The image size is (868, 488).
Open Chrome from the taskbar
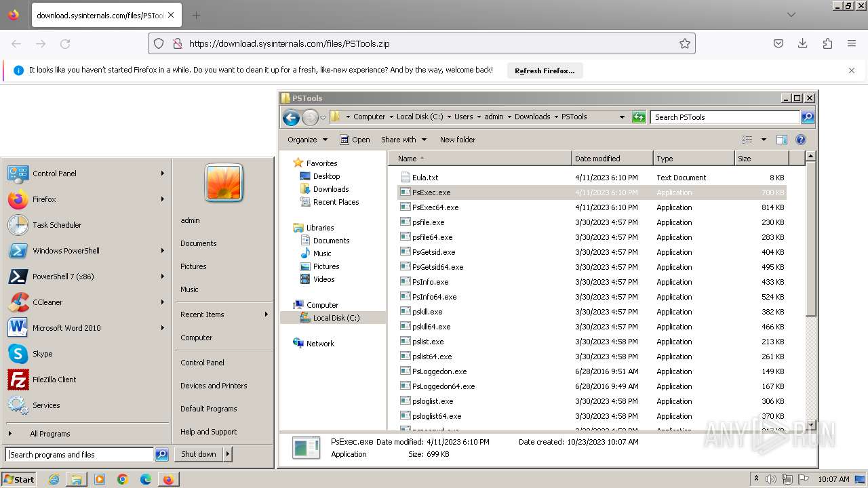123,479
